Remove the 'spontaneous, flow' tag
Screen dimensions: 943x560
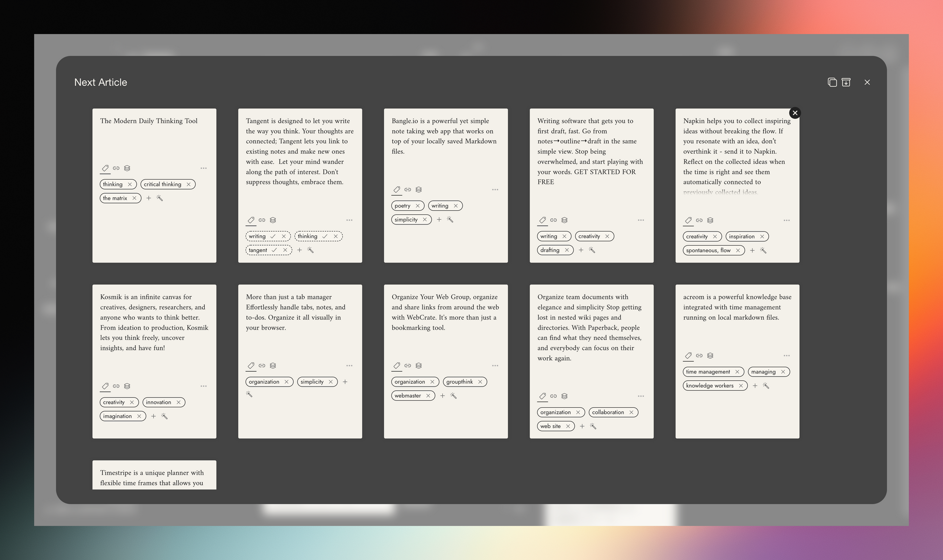pyautogui.click(x=738, y=250)
